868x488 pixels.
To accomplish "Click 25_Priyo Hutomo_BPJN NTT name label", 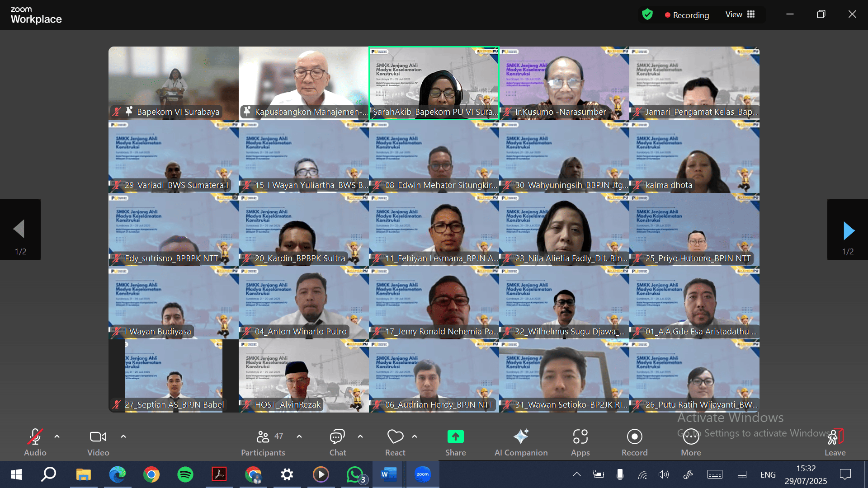I will tap(698, 258).
